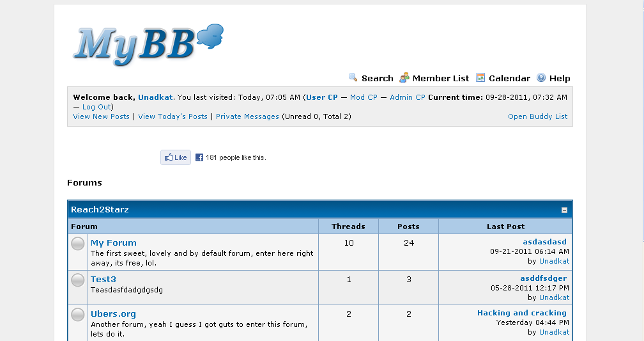Click the Calendar icon
This screenshot has height=341, width=644.
[x=480, y=77]
